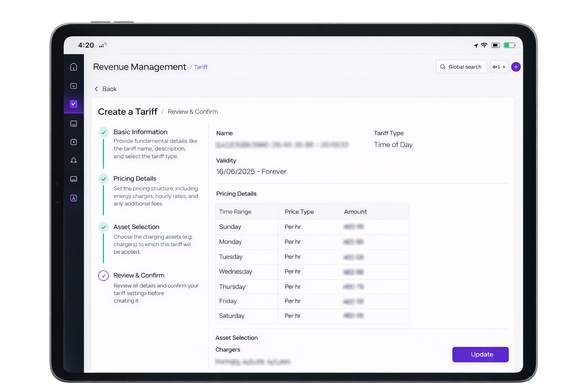Click the second sidebar icon below home
Screen dimensions: 588x392
click(x=73, y=86)
